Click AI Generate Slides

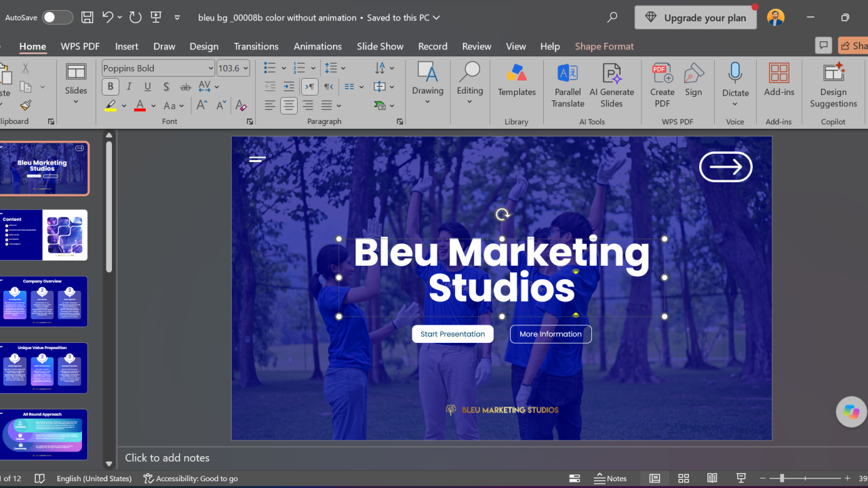tap(612, 85)
